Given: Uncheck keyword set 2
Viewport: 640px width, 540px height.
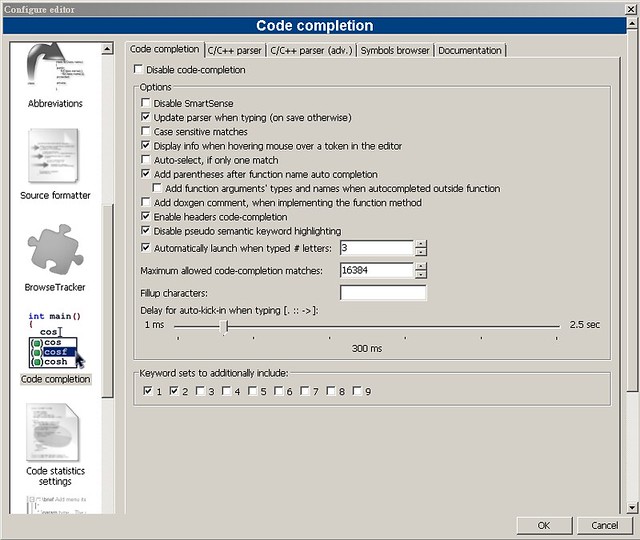Looking at the screenshot, I should (174, 391).
